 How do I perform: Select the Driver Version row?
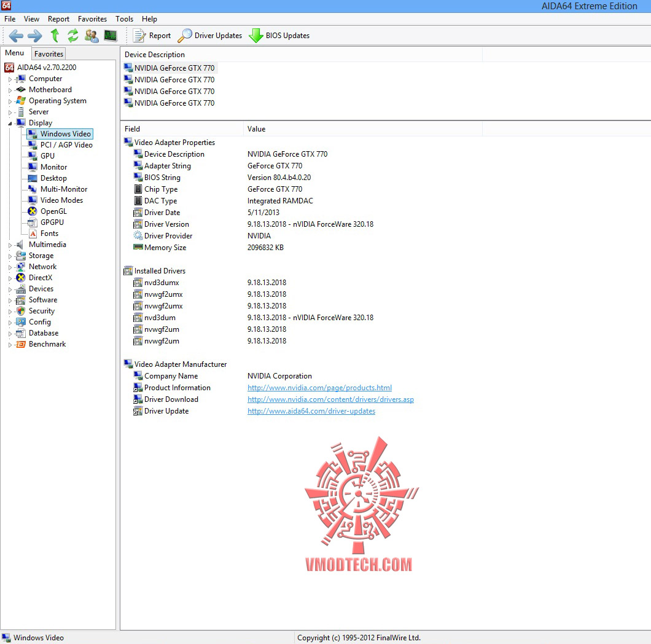click(253, 224)
